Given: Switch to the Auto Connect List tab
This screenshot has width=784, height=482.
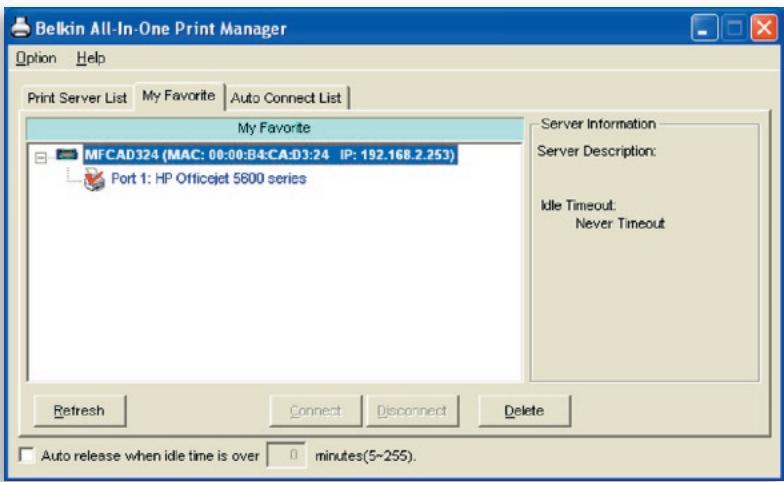Looking at the screenshot, I should pyautogui.click(x=286, y=98).
